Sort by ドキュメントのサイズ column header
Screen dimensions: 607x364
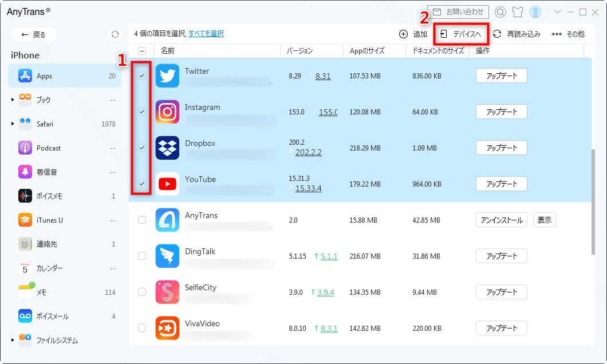438,51
